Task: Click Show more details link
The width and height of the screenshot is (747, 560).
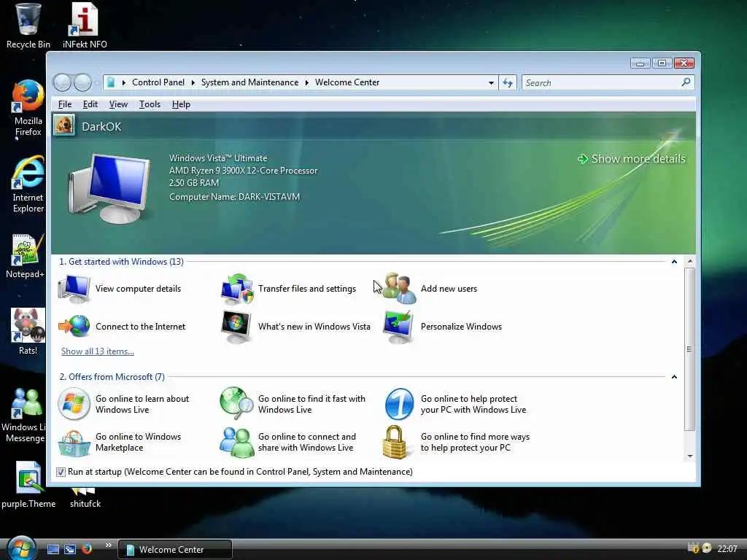Action: [631, 158]
